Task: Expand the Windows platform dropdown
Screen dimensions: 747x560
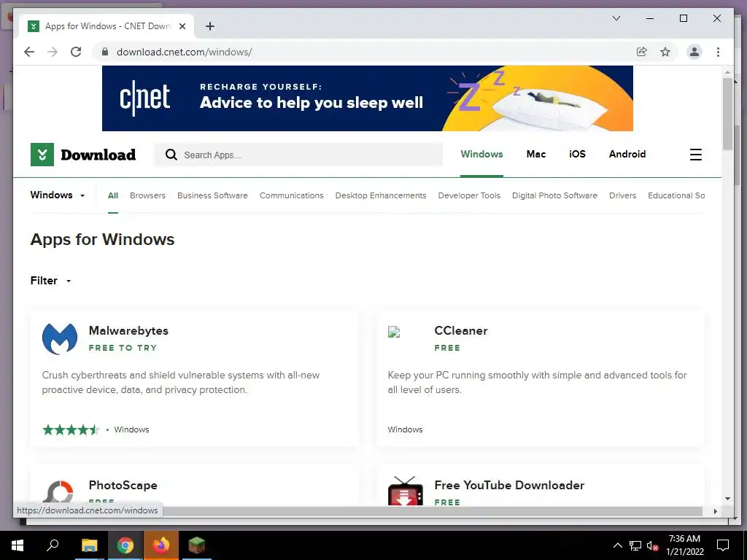Action: [x=58, y=195]
